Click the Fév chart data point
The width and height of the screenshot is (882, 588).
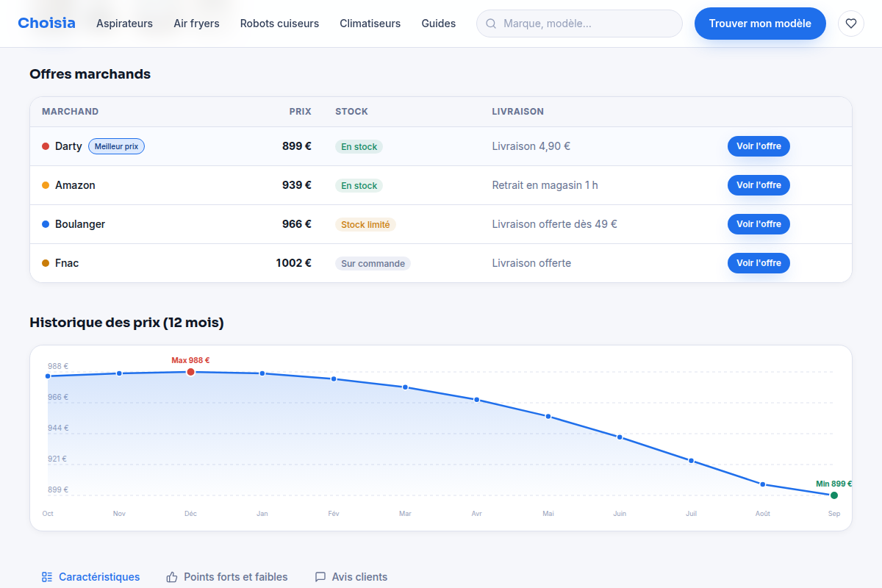[x=334, y=379]
